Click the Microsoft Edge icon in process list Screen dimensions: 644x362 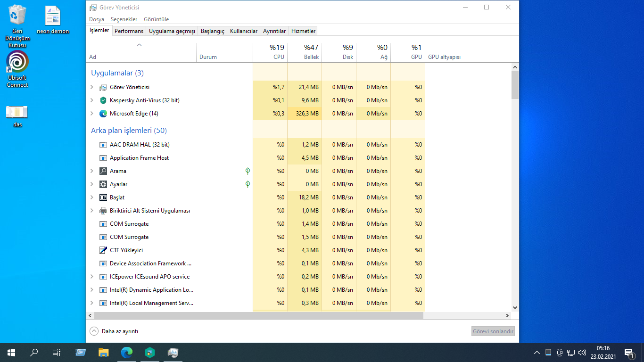[x=103, y=114]
